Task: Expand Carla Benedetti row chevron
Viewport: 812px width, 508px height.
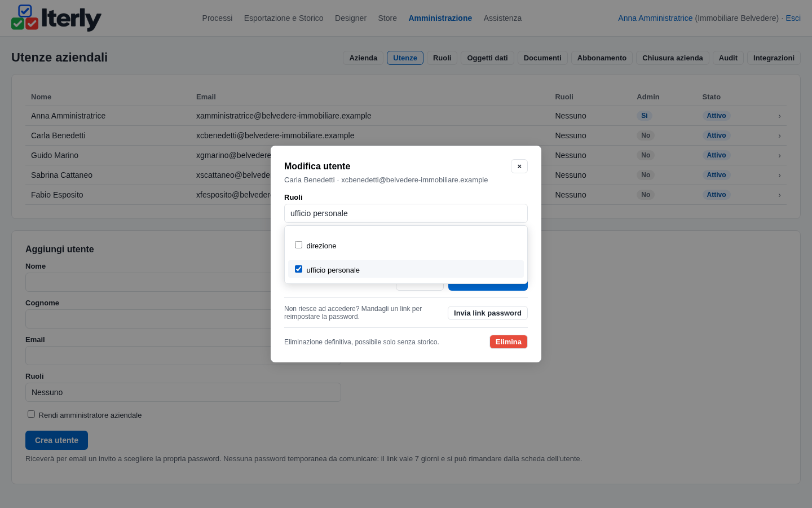Action: pos(779,135)
